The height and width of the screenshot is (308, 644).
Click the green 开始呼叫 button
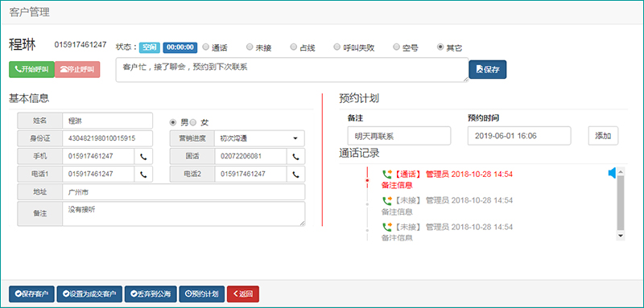click(x=31, y=69)
